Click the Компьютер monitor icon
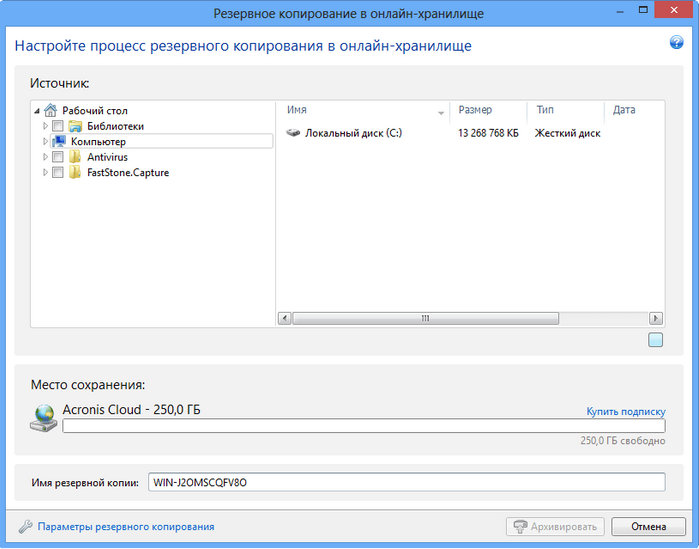This screenshot has height=549, width=699. [x=59, y=142]
